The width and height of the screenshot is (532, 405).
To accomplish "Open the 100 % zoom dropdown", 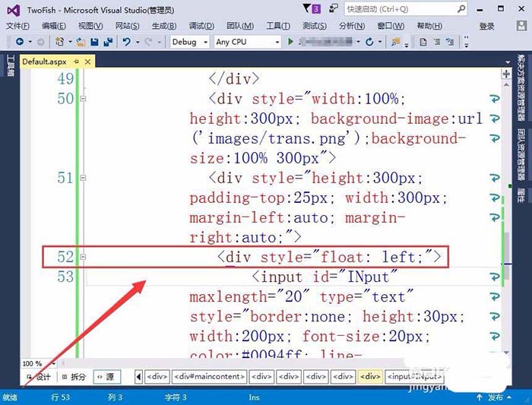I will pos(54,364).
